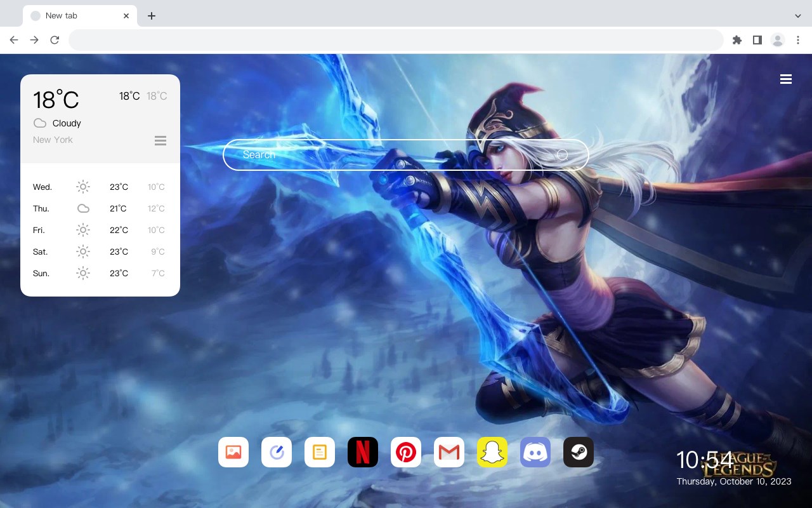Screen dimensions: 812x508
Task: Close the New tab tab
Action: tap(126, 16)
